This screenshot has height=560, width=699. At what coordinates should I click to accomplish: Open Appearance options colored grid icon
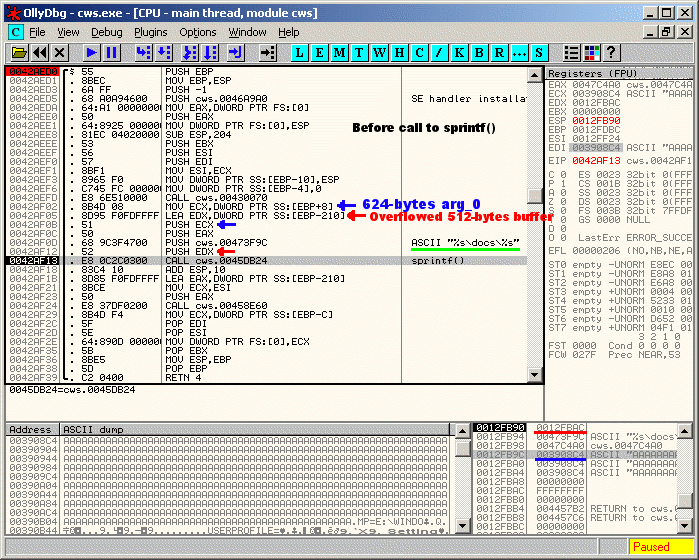pyautogui.click(x=592, y=53)
